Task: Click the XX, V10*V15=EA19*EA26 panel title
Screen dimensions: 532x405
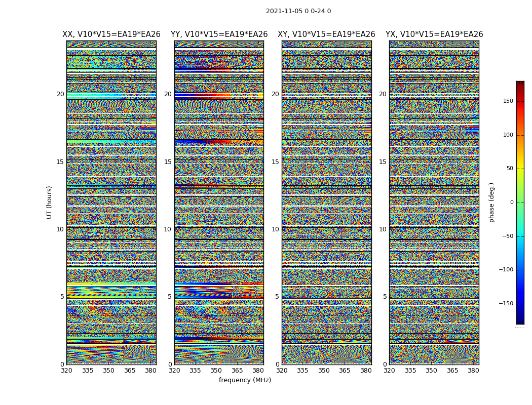Action: pos(111,34)
